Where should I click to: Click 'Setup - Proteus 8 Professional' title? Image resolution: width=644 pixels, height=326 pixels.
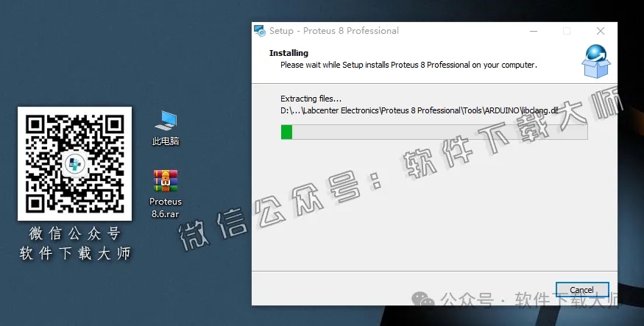334,31
